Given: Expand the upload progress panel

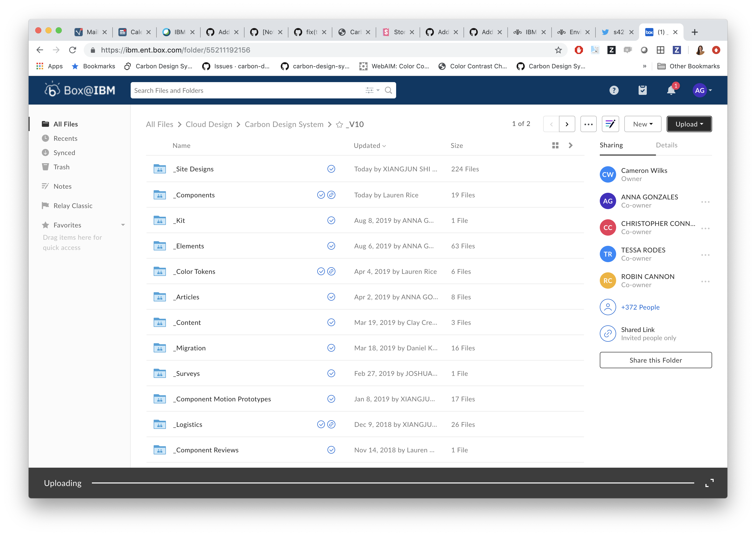Looking at the screenshot, I should (x=709, y=483).
